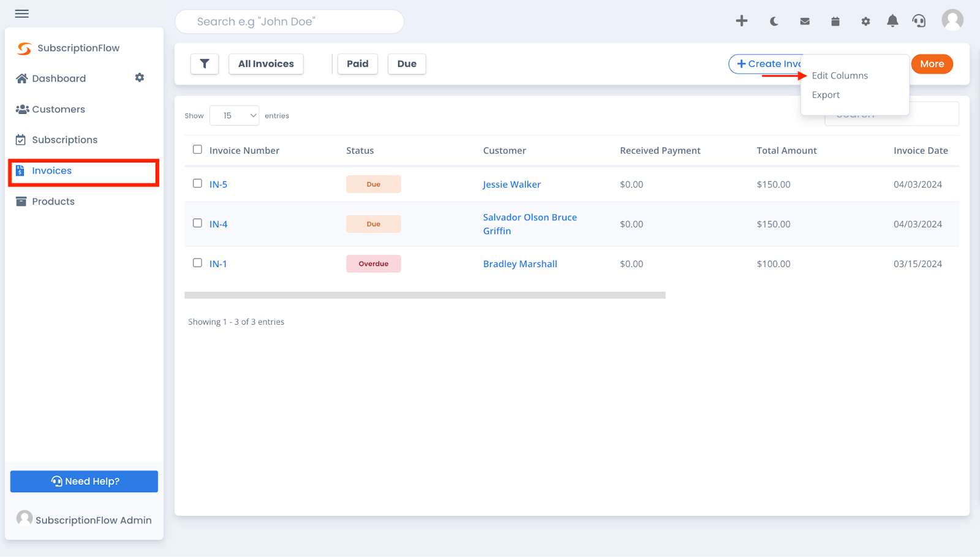Click the Due status badge for IN-5
The image size is (980, 557).
pyautogui.click(x=374, y=184)
